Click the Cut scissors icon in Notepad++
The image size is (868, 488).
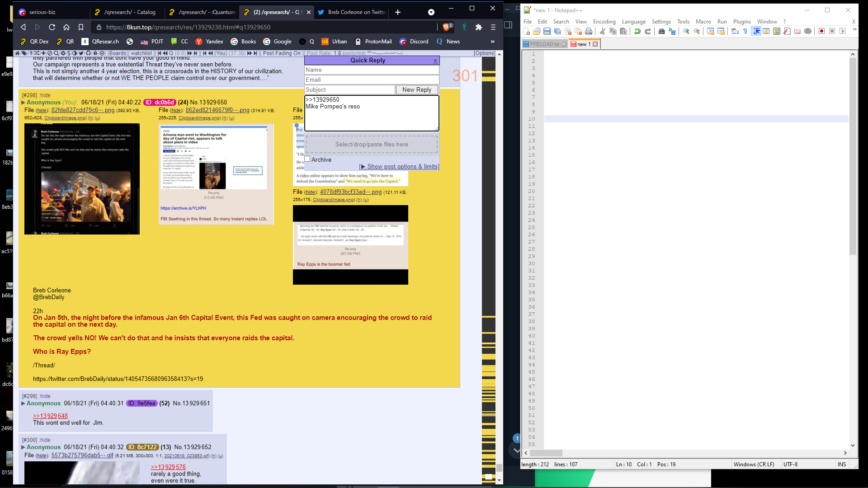coord(603,31)
